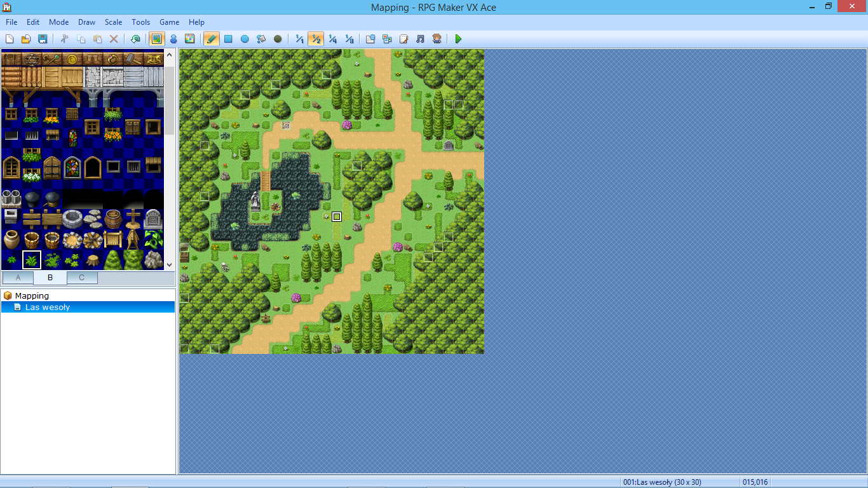The height and width of the screenshot is (488, 868).
Task: Open the Resource Manager icon
Action: coord(387,39)
